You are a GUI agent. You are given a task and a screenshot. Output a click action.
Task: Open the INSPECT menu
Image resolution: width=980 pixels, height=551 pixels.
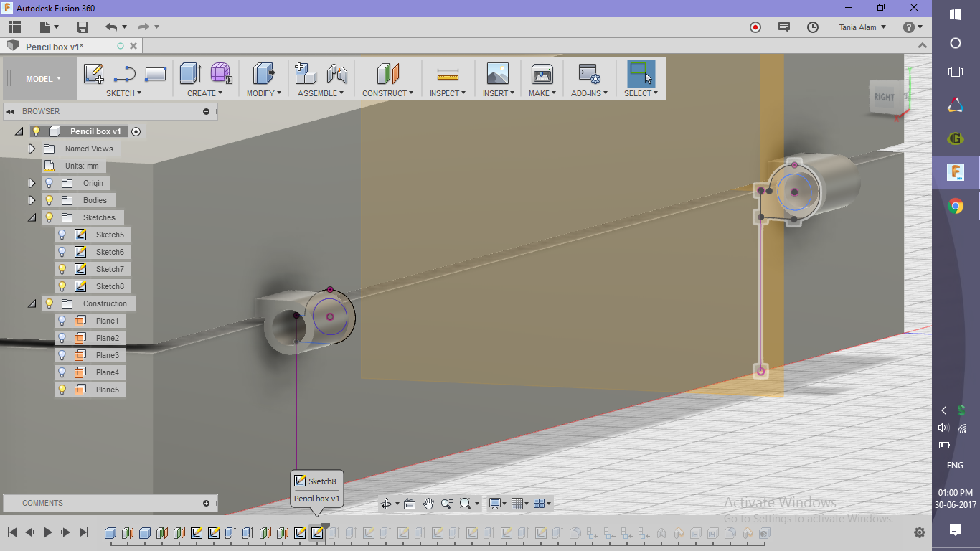click(x=448, y=93)
